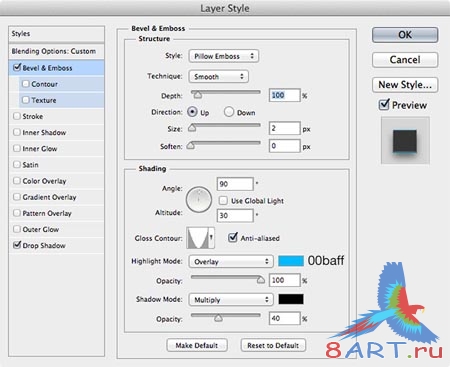Enable the Pattern Overlay checkbox
The height and width of the screenshot is (367, 450).
pos(17,213)
